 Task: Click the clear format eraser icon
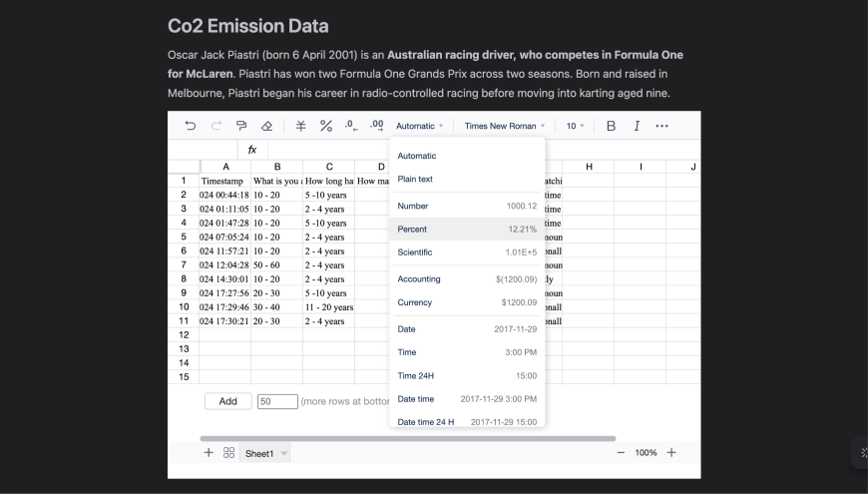(266, 126)
